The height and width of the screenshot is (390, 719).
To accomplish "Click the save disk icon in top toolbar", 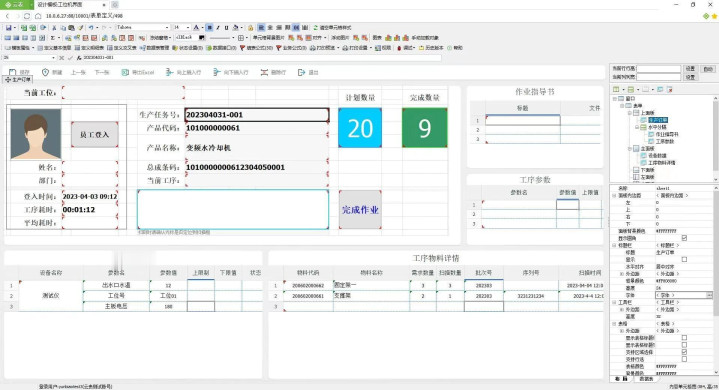I will pyautogui.click(x=9, y=27).
